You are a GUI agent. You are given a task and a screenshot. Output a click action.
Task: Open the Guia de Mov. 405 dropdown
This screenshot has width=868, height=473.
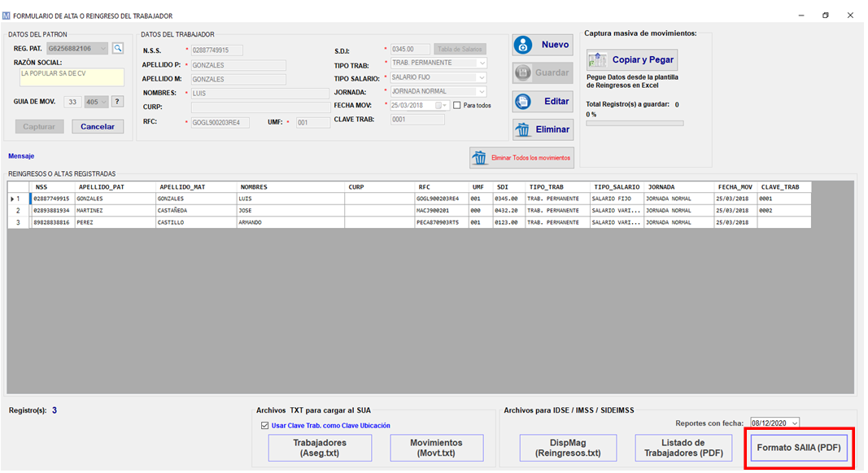click(103, 102)
